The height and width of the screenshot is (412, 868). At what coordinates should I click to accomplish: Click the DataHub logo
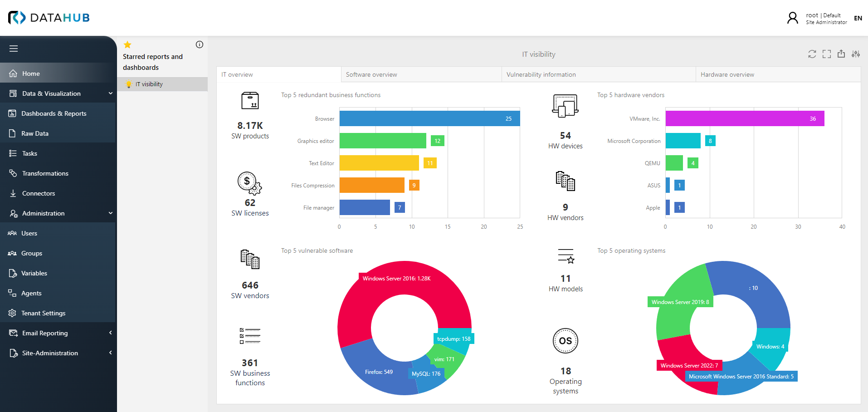click(49, 18)
